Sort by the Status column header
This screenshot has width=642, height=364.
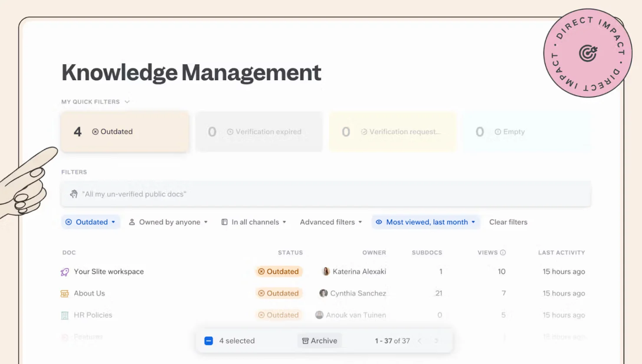tap(291, 253)
